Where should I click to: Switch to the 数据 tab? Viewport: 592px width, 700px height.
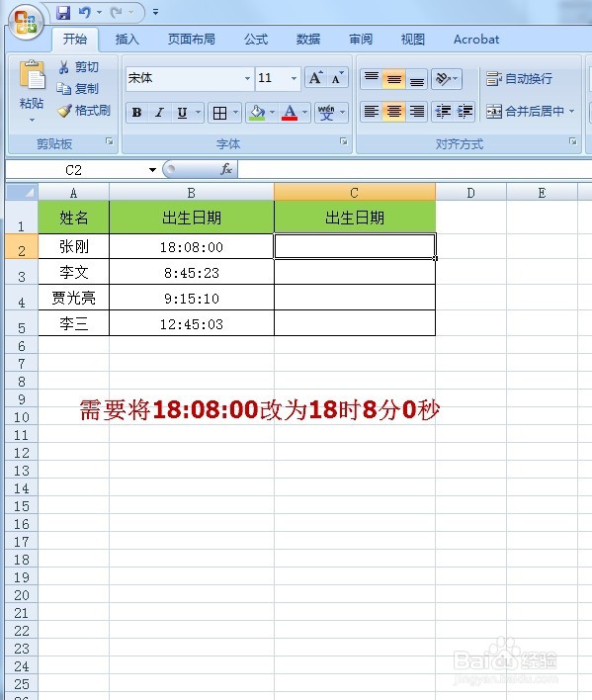pyautogui.click(x=308, y=40)
